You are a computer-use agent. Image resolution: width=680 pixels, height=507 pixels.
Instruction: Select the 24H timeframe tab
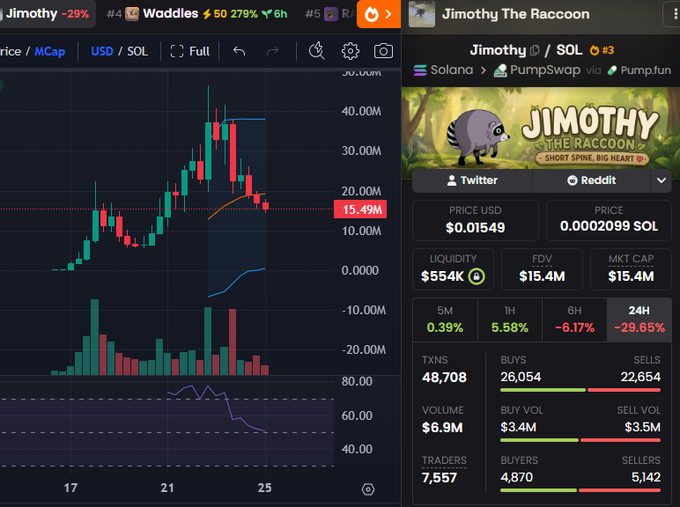[639, 320]
